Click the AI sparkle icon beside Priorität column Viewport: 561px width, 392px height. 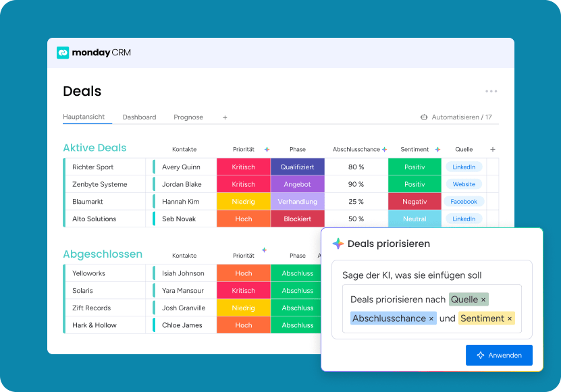pyautogui.click(x=267, y=150)
